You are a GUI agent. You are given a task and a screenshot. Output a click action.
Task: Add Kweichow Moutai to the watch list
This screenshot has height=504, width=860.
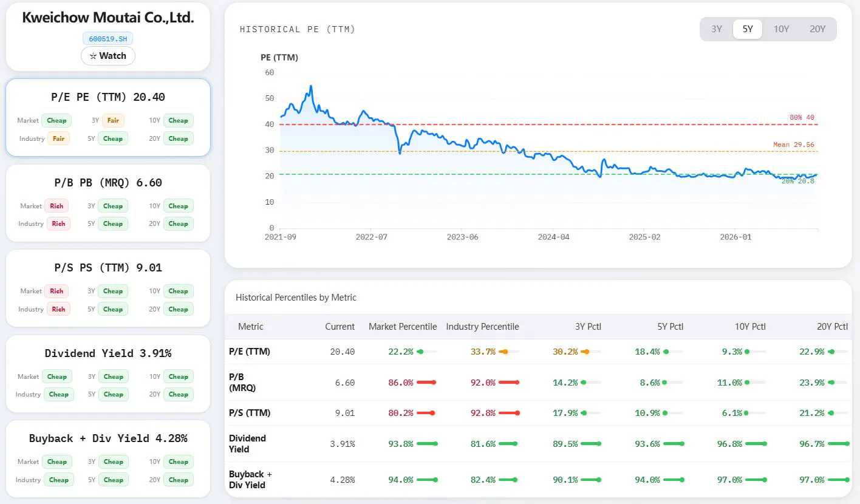(x=108, y=56)
